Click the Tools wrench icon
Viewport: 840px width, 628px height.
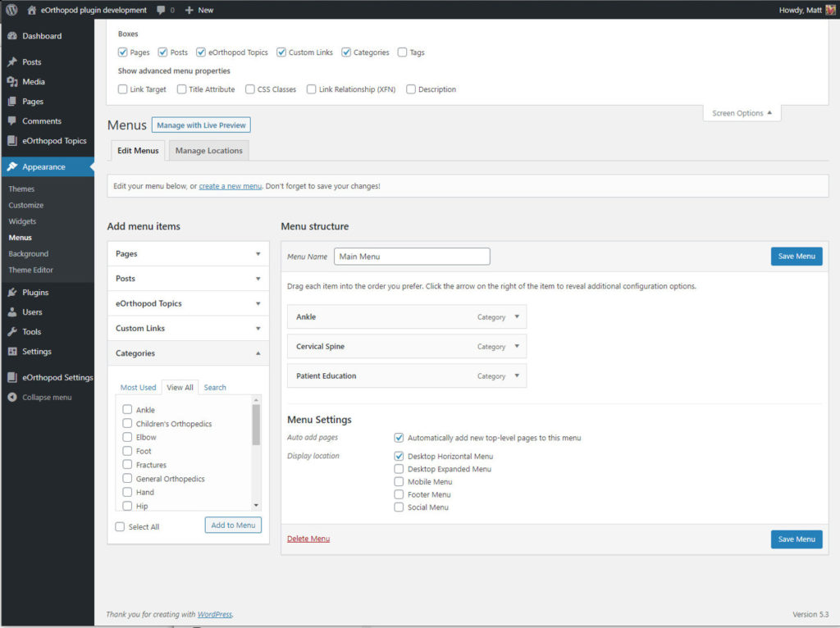(x=12, y=332)
